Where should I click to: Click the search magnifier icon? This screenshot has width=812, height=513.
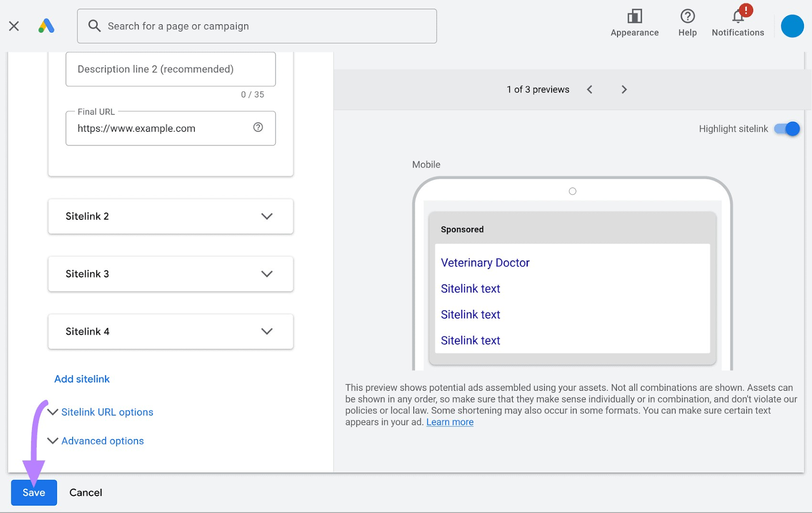pos(94,26)
